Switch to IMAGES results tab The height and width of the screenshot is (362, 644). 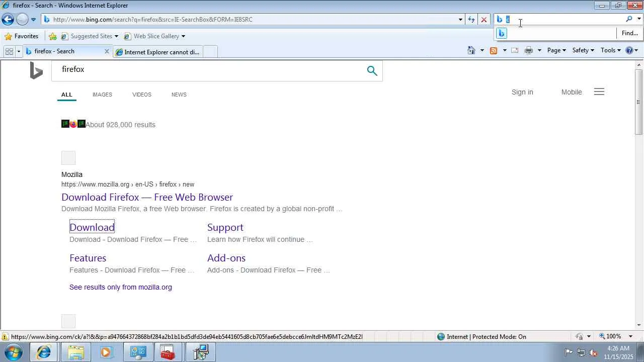pos(102,95)
